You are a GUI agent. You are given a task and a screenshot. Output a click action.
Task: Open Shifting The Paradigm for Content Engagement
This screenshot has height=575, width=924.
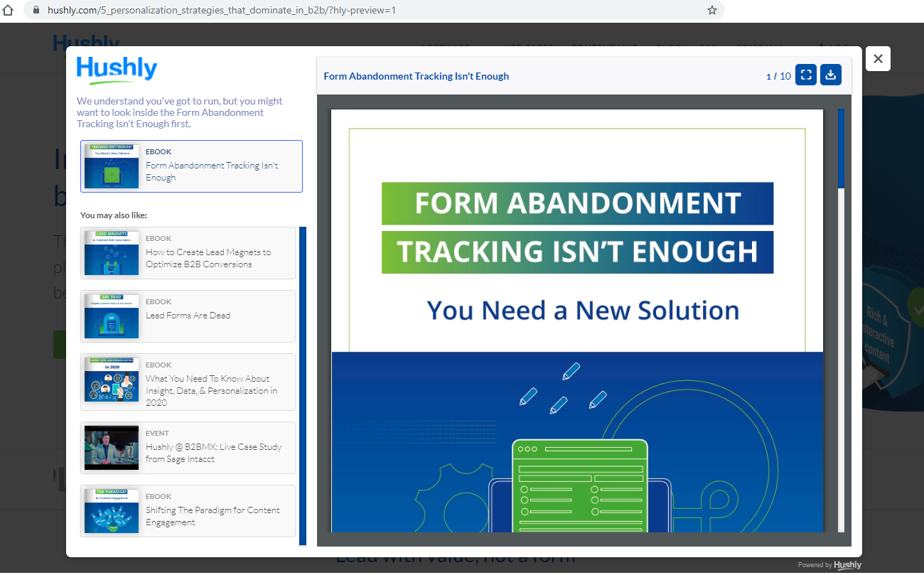[x=188, y=511]
